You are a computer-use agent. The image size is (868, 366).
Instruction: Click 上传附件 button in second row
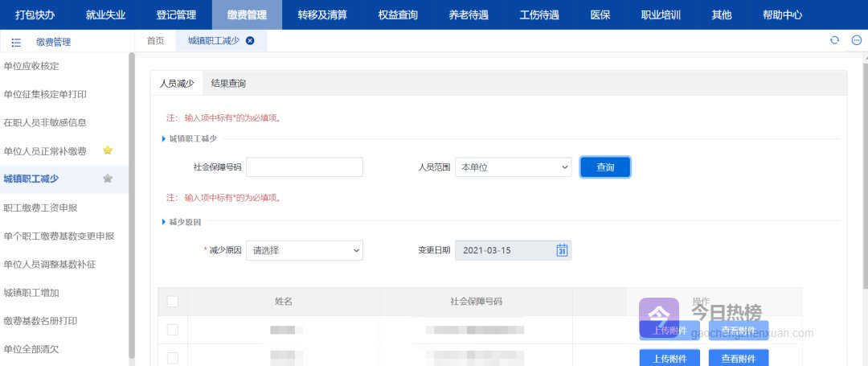coord(669,357)
